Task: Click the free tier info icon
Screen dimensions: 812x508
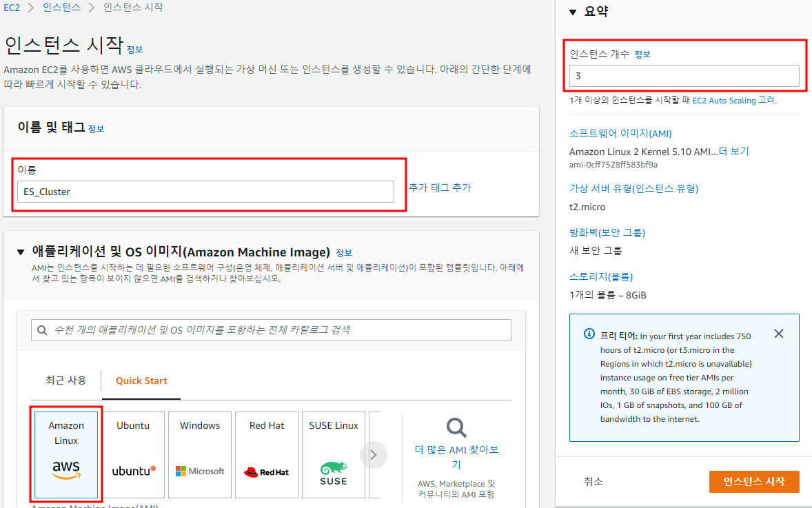Action: point(589,334)
